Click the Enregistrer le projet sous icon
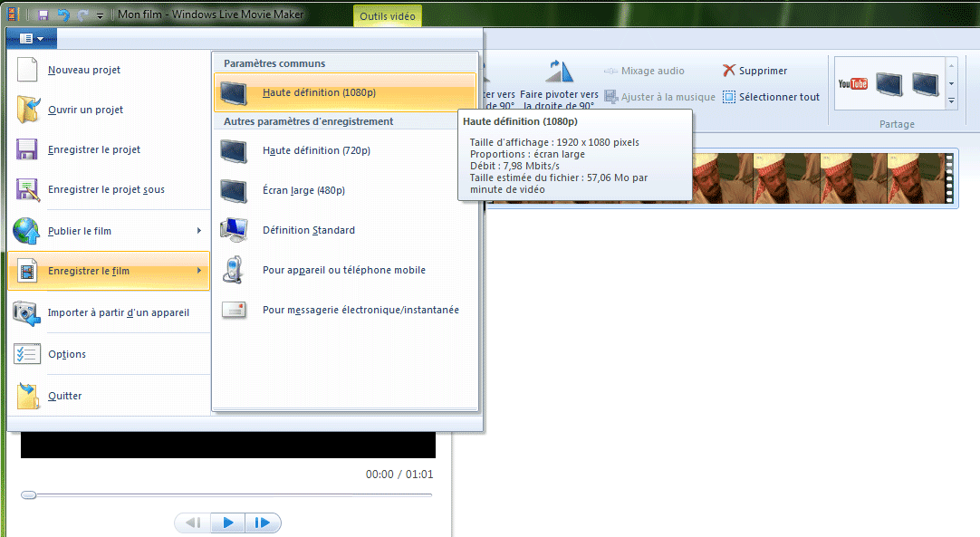This screenshot has width=980, height=537. pos(27,189)
